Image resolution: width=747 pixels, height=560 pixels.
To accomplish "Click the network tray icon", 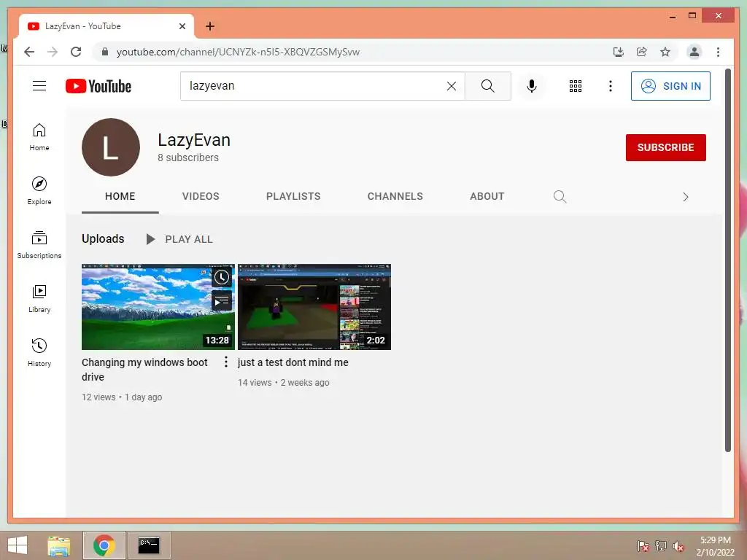I will pyautogui.click(x=661, y=546).
